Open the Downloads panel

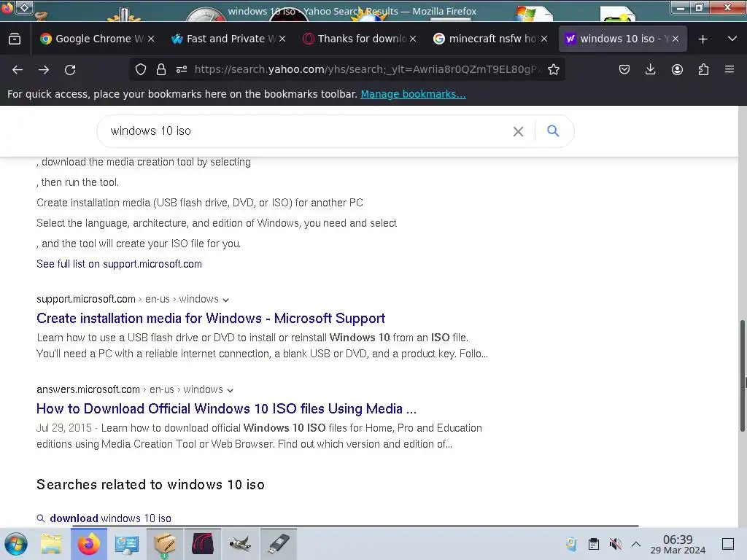[650, 69]
